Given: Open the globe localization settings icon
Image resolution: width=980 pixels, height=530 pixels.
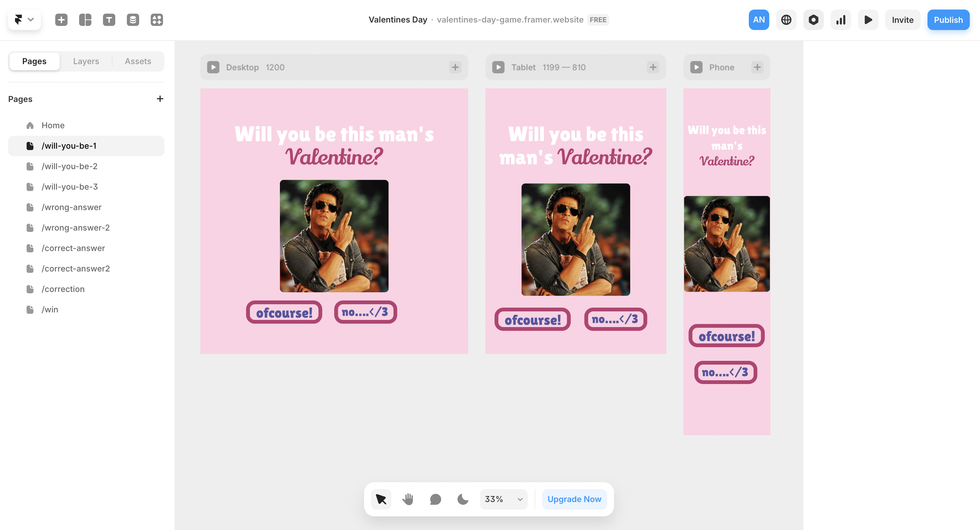Looking at the screenshot, I should [x=786, y=20].
